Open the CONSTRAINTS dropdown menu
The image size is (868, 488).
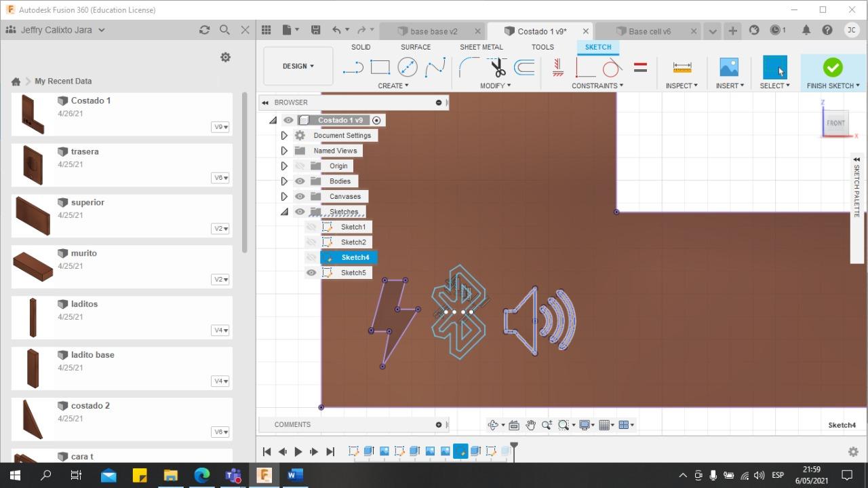[x=597, y=86]
